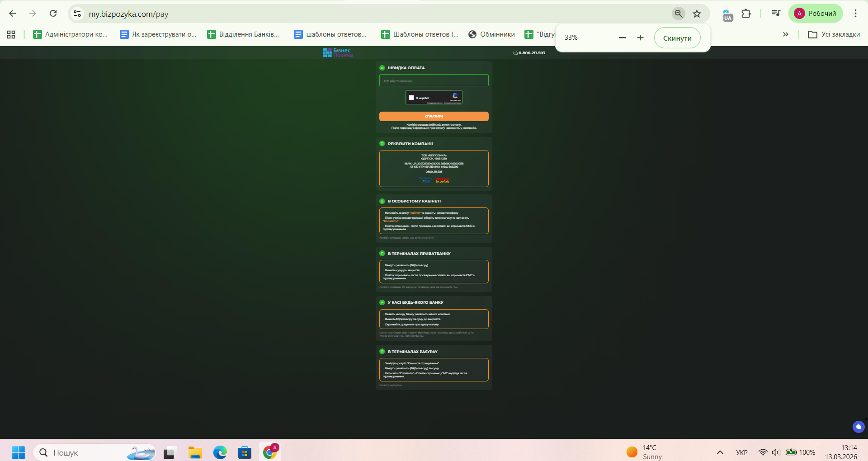
Task: Open the Адміністратори ко... bookmark
Action: [71, 34]
